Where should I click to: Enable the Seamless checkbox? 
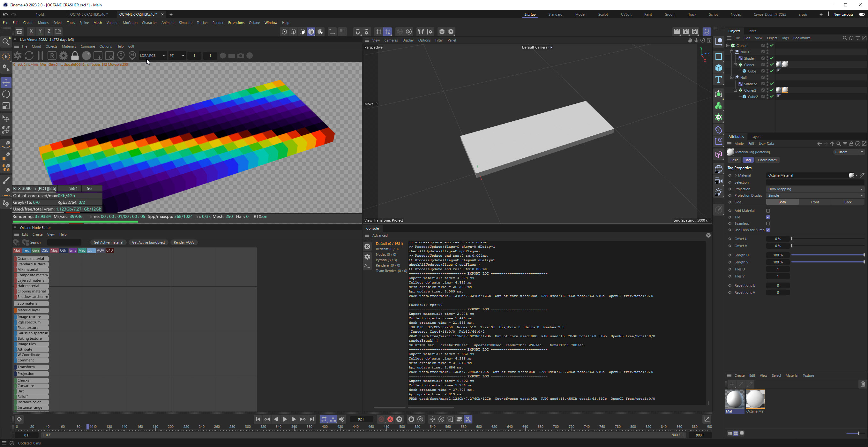click(x=768, y=223)
